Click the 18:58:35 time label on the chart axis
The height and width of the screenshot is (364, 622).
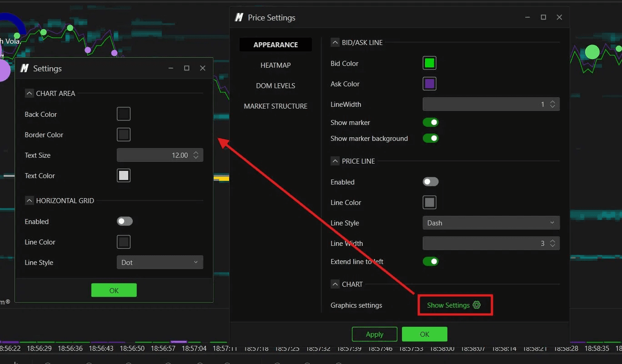[597, 349]
